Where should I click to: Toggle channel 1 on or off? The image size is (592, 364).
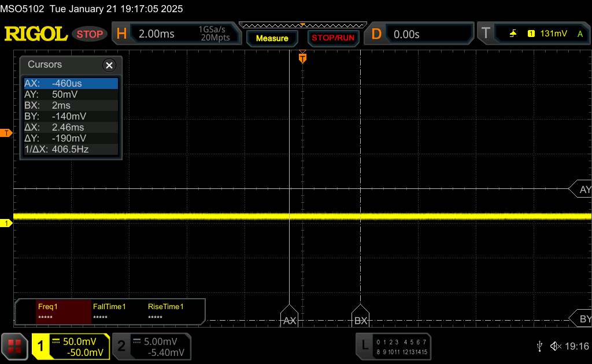click(71, 346)
